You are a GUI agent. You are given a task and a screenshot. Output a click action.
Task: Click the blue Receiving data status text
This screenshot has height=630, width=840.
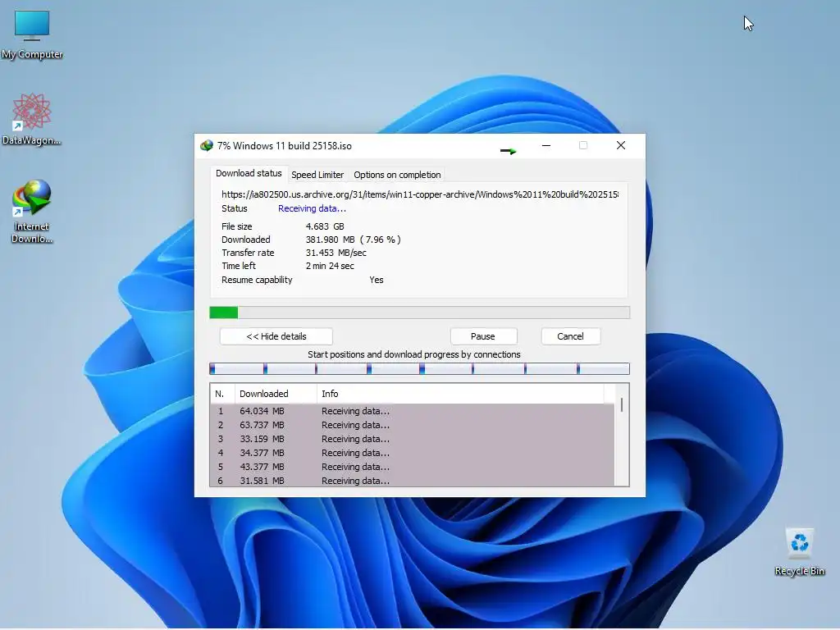coord(312,209)
